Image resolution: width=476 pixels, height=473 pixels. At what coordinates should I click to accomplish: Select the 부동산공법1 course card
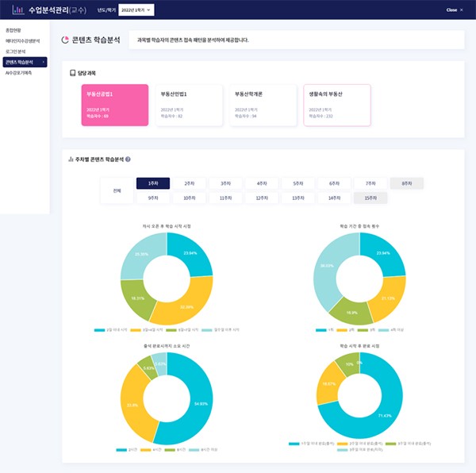coord(114,105)
